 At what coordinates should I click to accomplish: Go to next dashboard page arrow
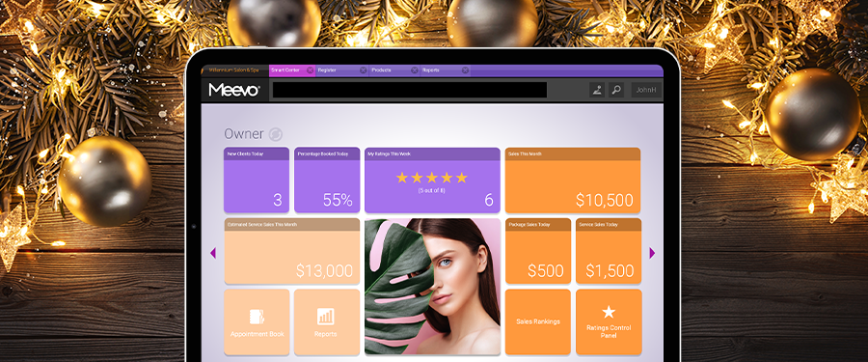[x=652, y=253]
